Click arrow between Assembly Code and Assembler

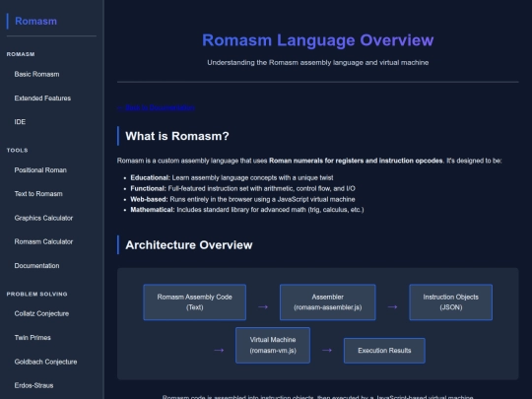[263, 307]
